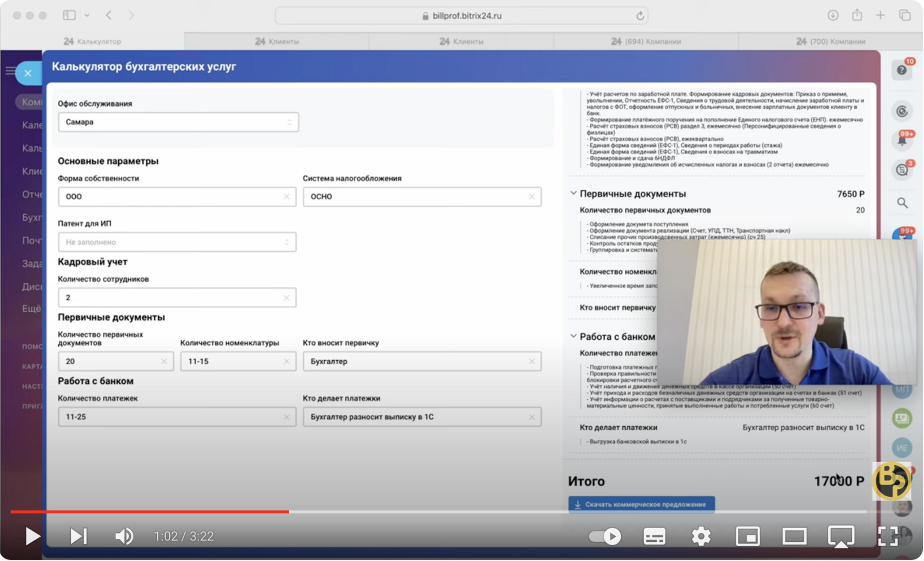Enable theater mode view
The width and height of the screenshot is (924, 561).
tap(795, 536)
